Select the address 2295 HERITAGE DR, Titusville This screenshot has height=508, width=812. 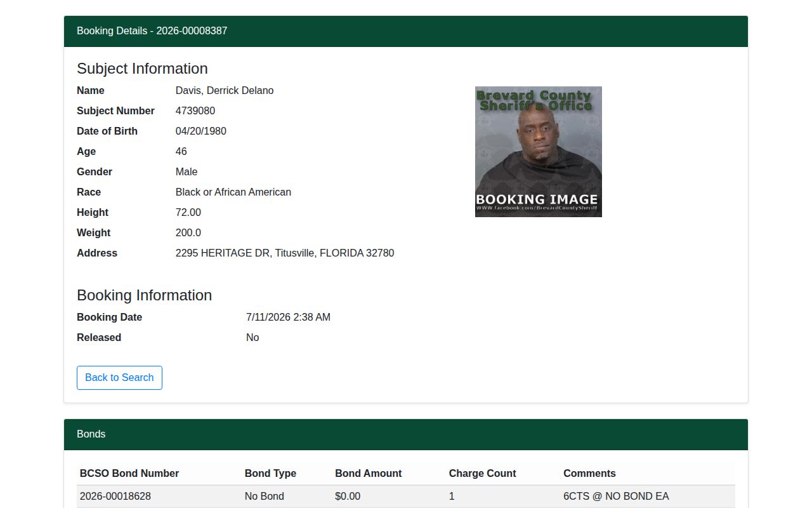[285, 253]
